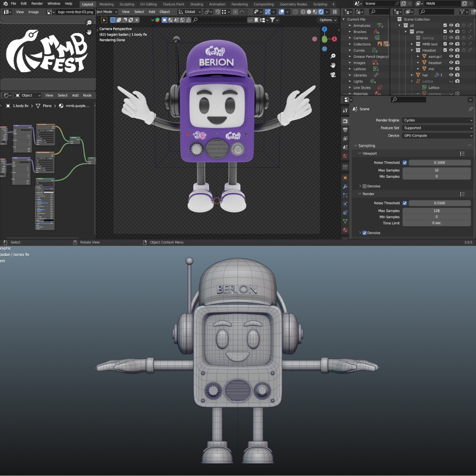Hide the Headset collection with eye icon
This screenshot has height=476, width=476.
pyautogui.click(x=451, y=50)
